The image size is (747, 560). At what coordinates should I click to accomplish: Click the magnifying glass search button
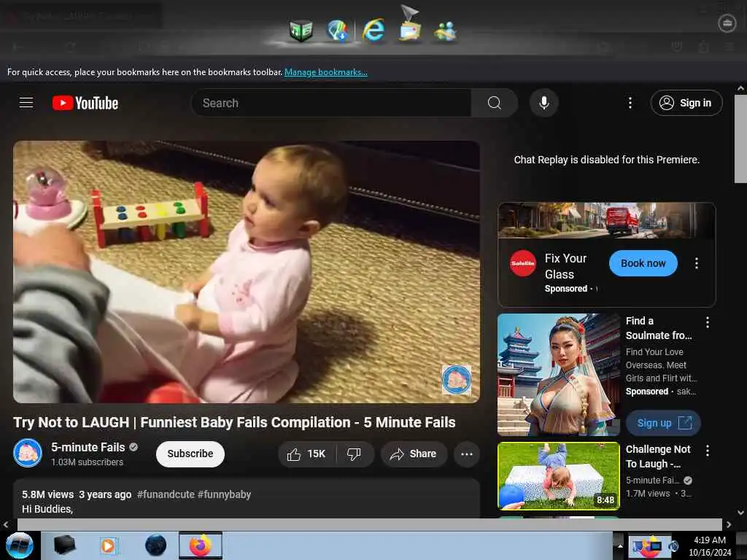pyautogui.click(x=494, y=103)
